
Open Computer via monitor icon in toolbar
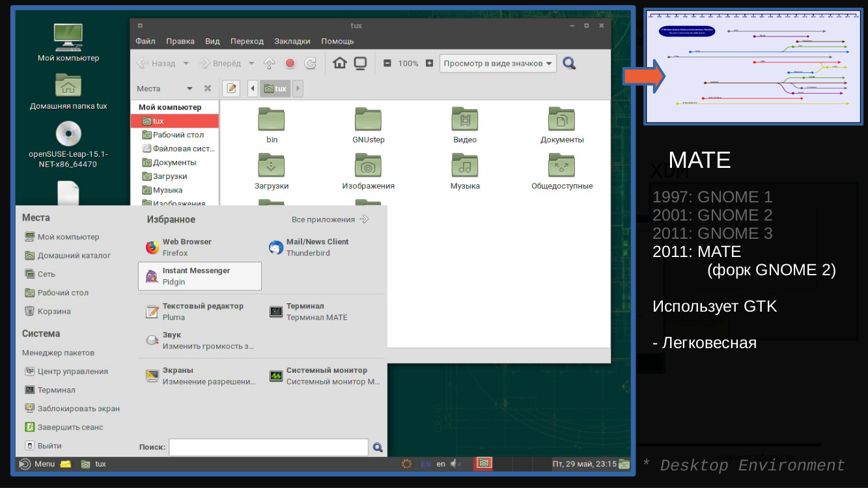tap(360, 63)
